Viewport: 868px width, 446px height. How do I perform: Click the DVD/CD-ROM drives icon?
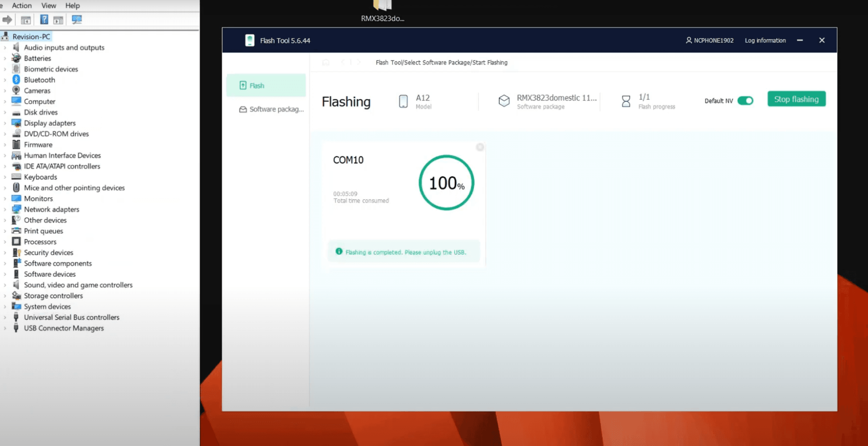[x=16, y=133]
